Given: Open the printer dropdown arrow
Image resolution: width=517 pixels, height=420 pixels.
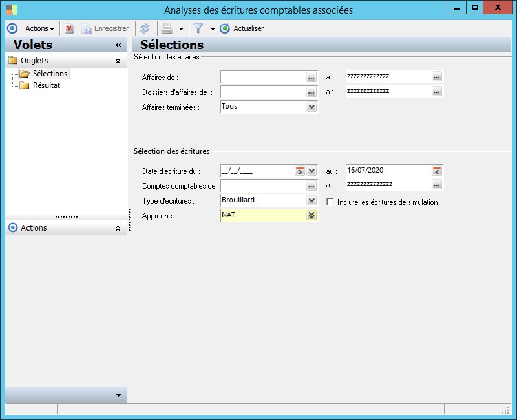Looking at the screenshot, I should click(181, 29).
